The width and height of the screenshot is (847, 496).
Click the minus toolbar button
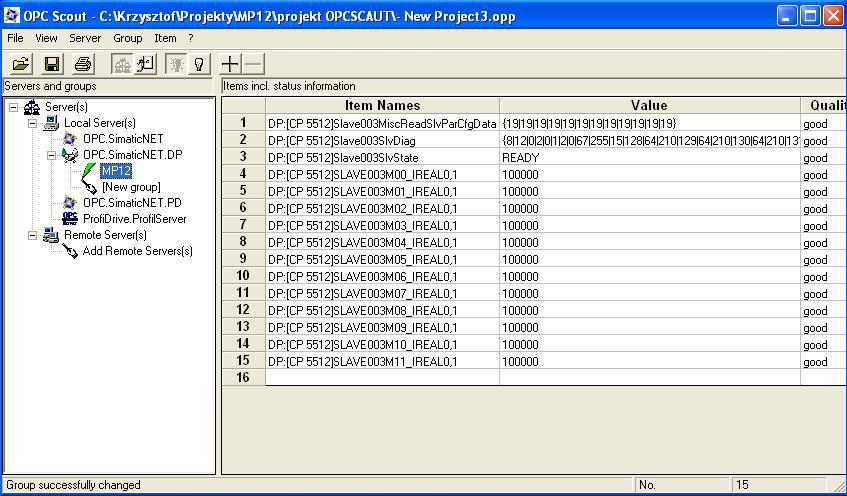click(253, 64)
